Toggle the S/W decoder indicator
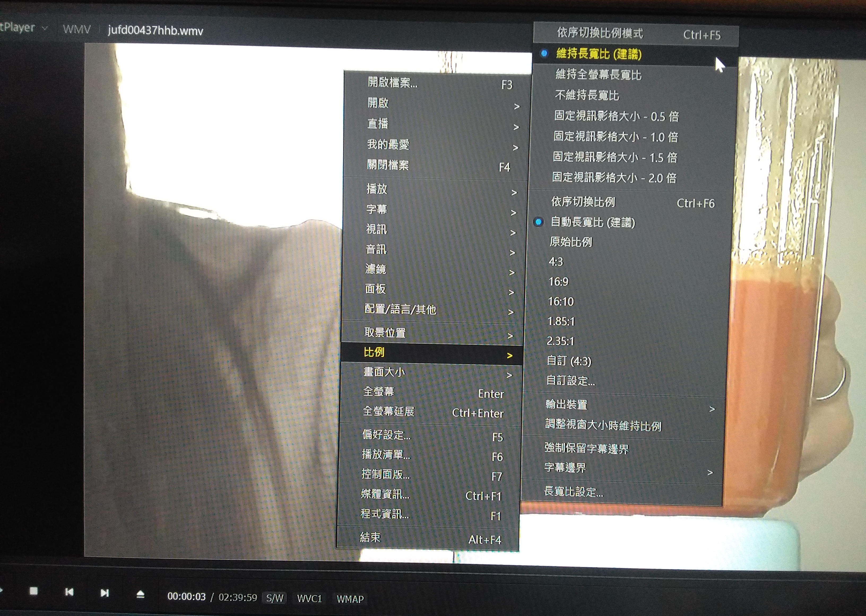The image size is (866, 616). [275, 598]
